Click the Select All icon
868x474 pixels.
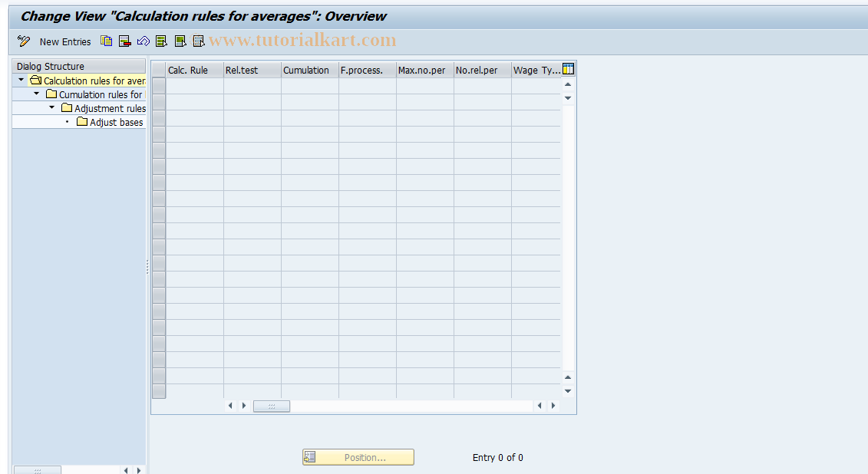pyautogui.click(x=162, y=41)
